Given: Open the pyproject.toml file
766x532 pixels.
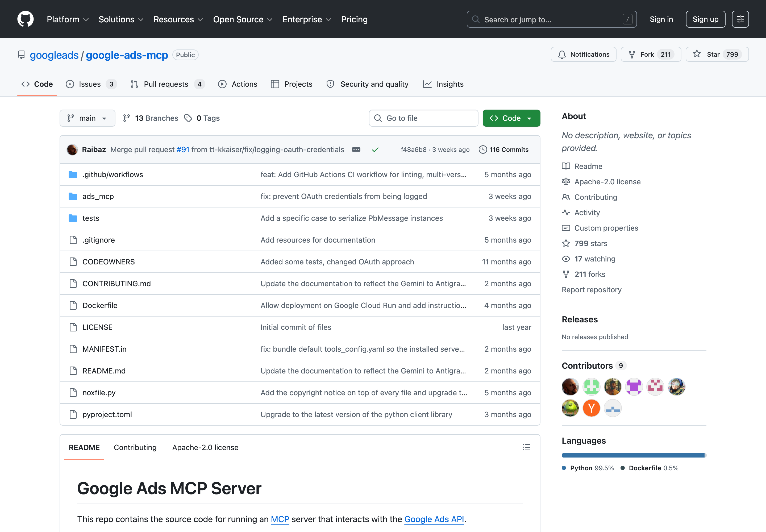Looking at the screenshot, I should click(x=107, y=415).
